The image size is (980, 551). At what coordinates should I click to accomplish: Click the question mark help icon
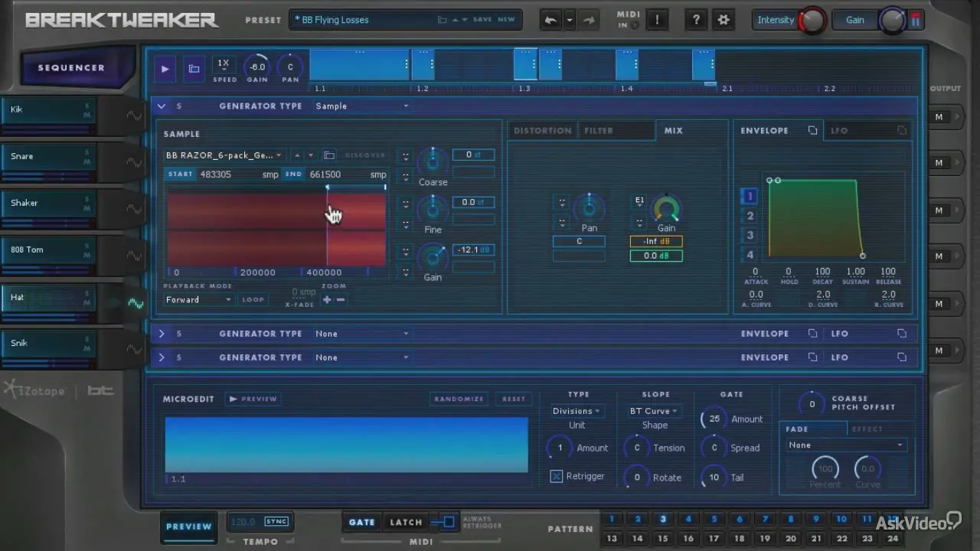[x=695, y=21]
